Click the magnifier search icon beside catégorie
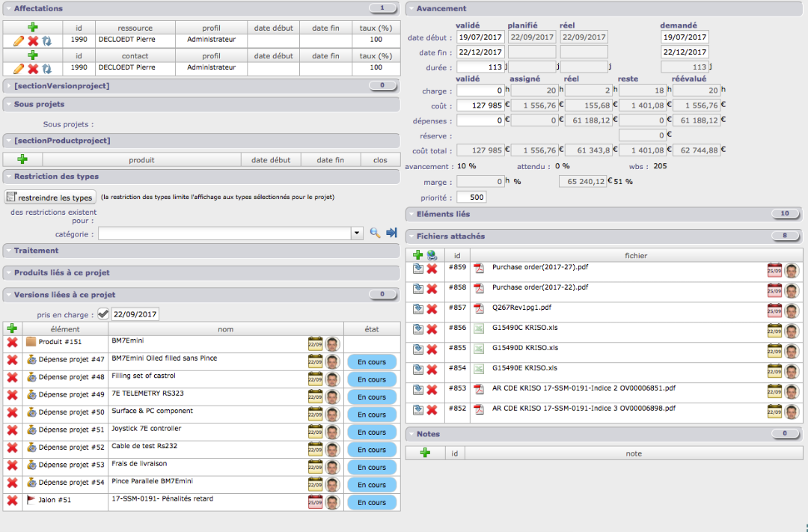The image size is (808, 532). coord(375,233)
